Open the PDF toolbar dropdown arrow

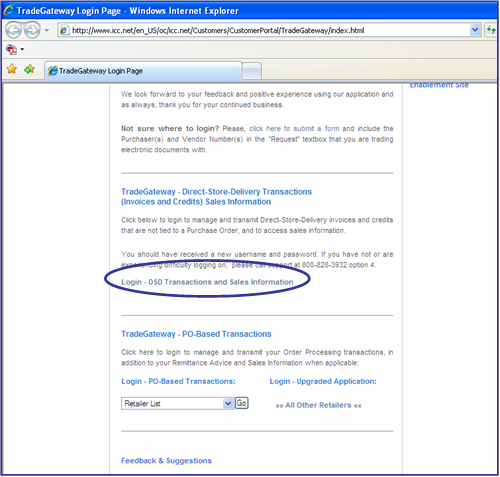[x=22, y=49]
